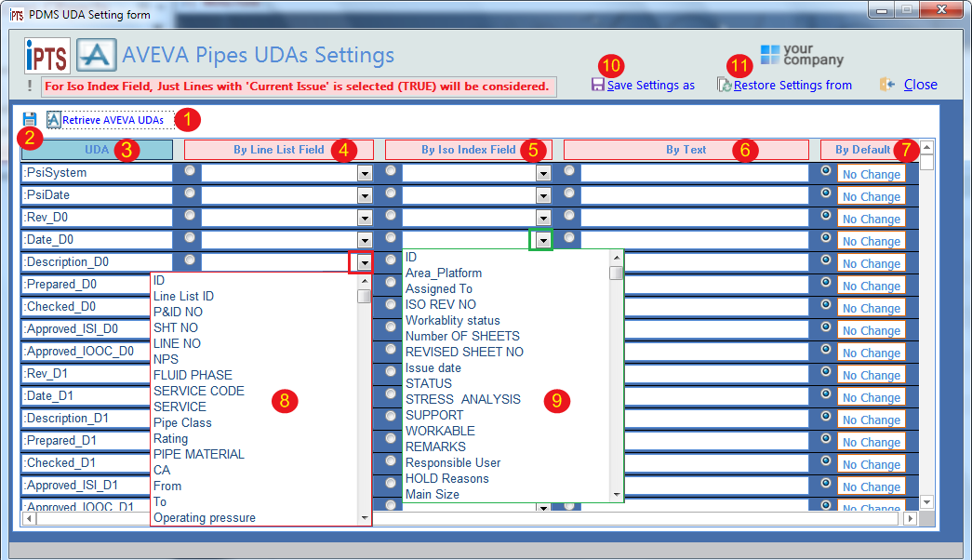Click the By Text input for :PsiSystem

coord(694,173)
